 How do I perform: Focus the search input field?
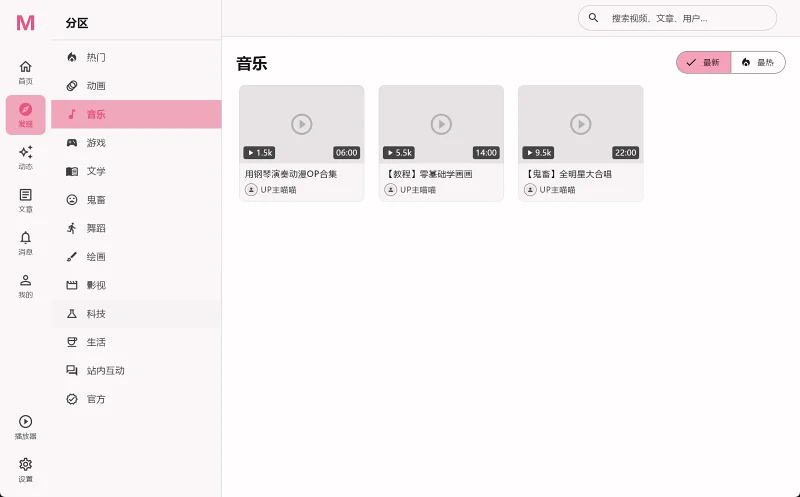click(x=678, y=18)
